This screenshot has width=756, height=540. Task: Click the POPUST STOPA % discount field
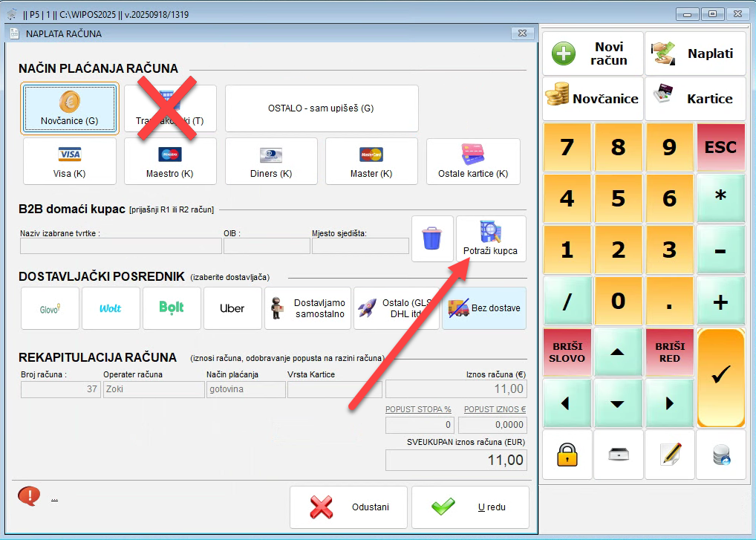tap(419, 425)
